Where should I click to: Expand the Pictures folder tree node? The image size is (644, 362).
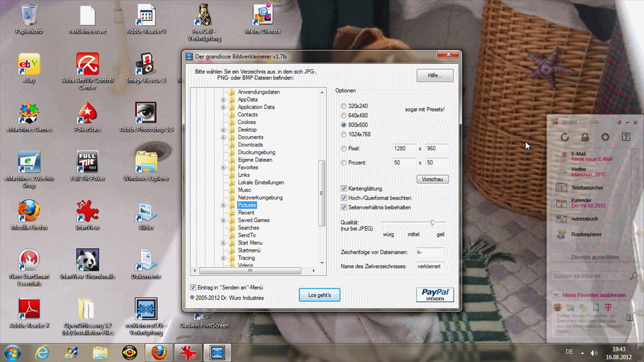point(224,205)
